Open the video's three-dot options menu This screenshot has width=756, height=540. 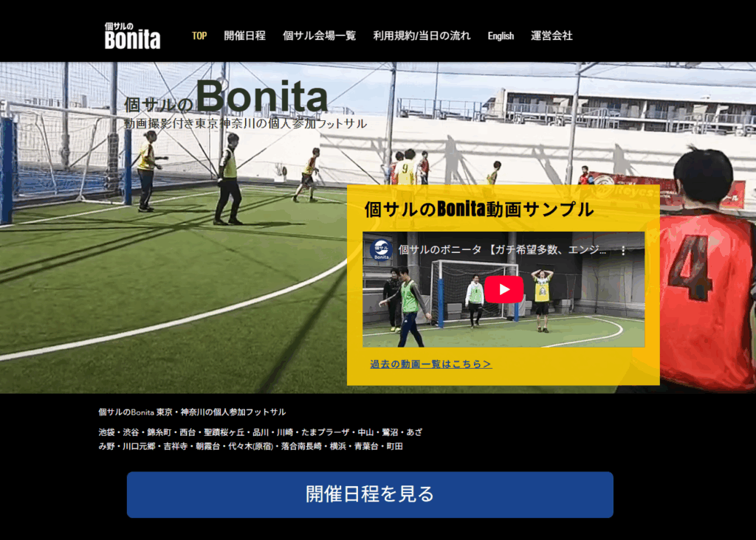click(623, 251)
